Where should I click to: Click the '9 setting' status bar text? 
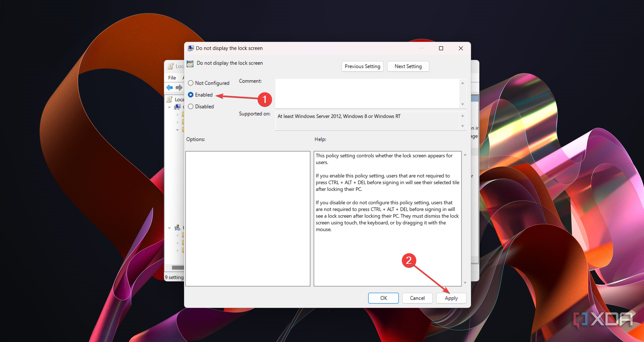coord(174,277)
